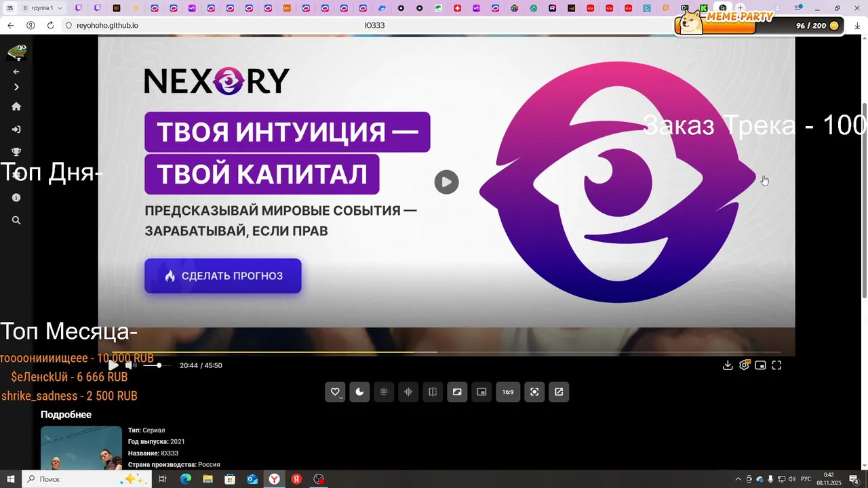Screen dimensions: 868x488
Task: Select the orange MK browser tab
Action: click(x=287, y=8)
